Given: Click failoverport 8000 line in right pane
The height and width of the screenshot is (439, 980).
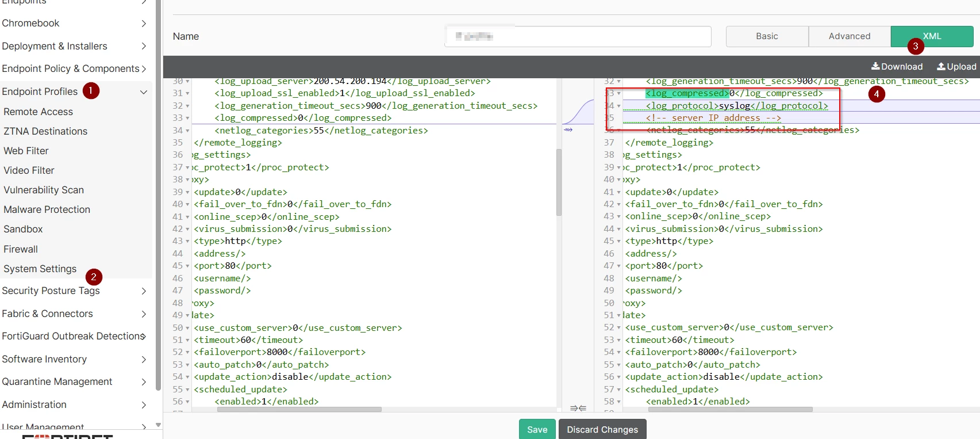Looking at the screenshot, I should pos(711,352).
